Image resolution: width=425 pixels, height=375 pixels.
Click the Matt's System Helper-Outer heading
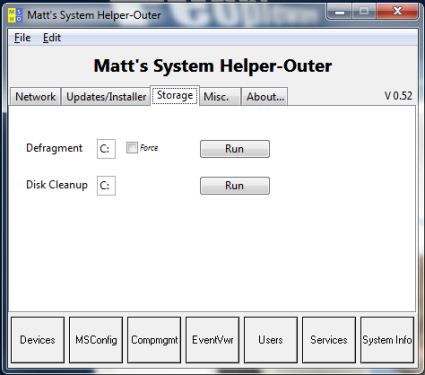[213, 66]
